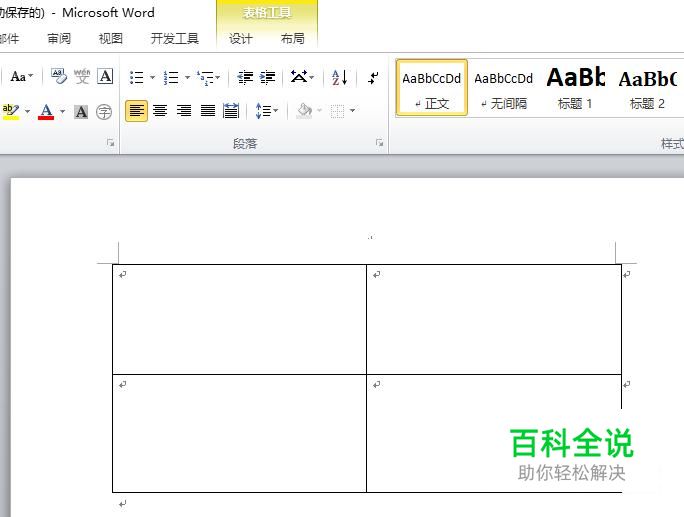This screenshot has width=684, height=517.
Task: Open the 审阅 tab
Action: click(x=59, y=39)
